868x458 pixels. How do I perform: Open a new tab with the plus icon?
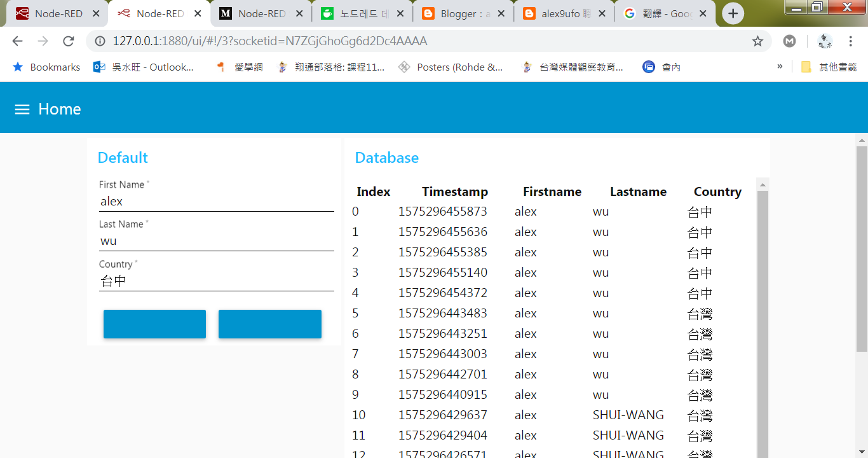pyautogui.click(x=733, y=13)
